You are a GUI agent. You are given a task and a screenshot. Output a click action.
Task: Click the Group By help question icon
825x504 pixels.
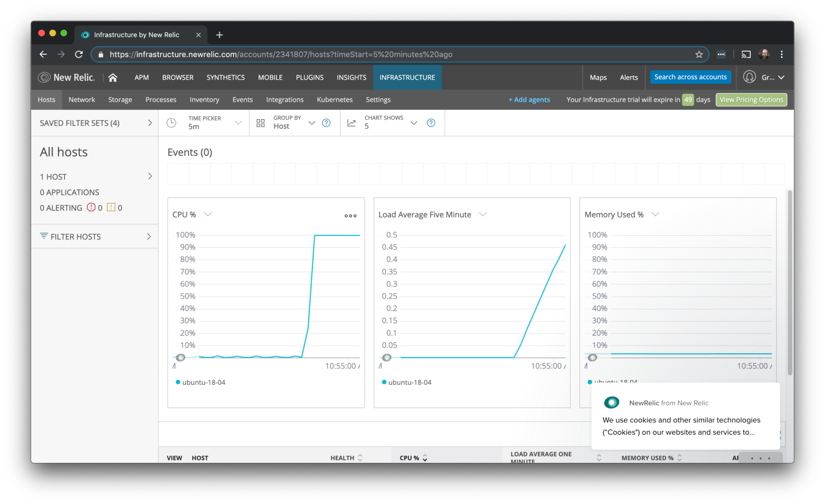coord(326,123)
